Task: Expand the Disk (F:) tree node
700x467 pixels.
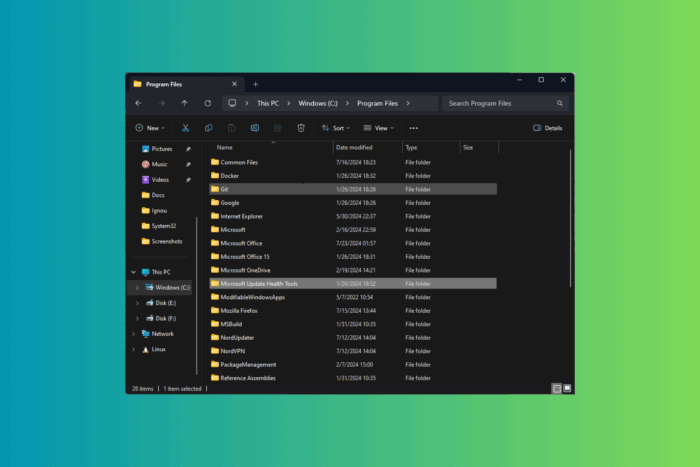Action: coord(138,318)
